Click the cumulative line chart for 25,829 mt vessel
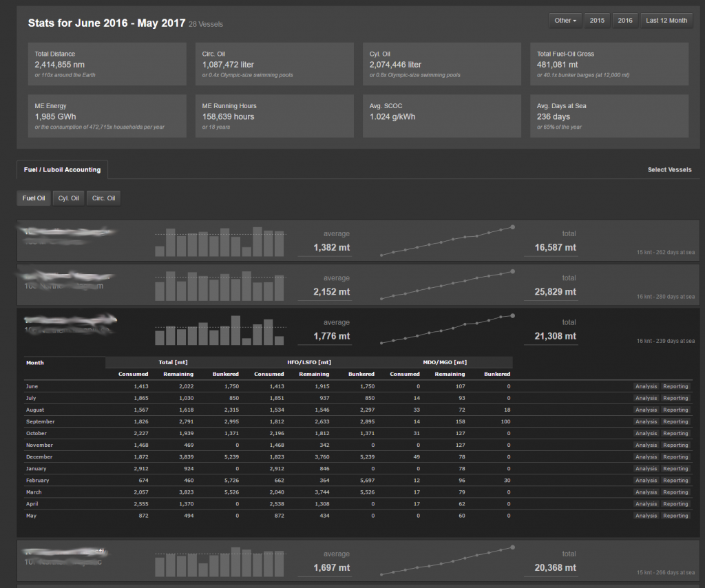The width and height of the screenshot is (705, 588). (447, 284)
